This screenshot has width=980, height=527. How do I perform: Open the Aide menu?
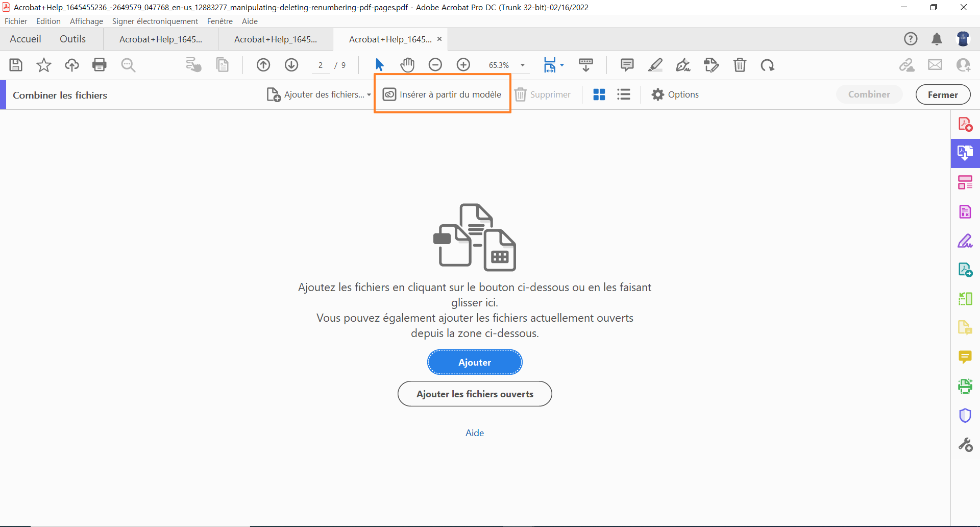point(250,21)
